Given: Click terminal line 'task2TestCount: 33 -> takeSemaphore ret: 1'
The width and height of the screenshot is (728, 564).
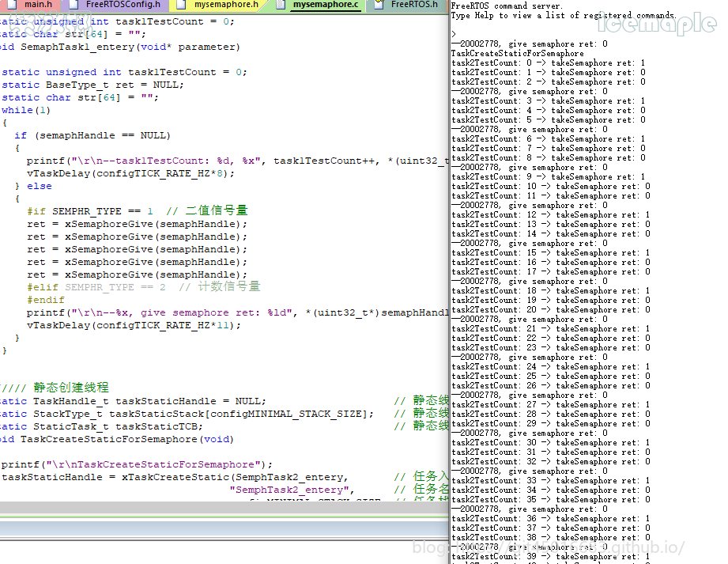Looking at the screenshot, I should tap(551, 481).
